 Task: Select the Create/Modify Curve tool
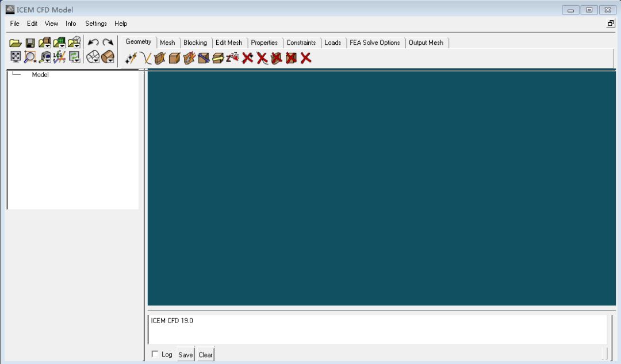tap(145, 58)
